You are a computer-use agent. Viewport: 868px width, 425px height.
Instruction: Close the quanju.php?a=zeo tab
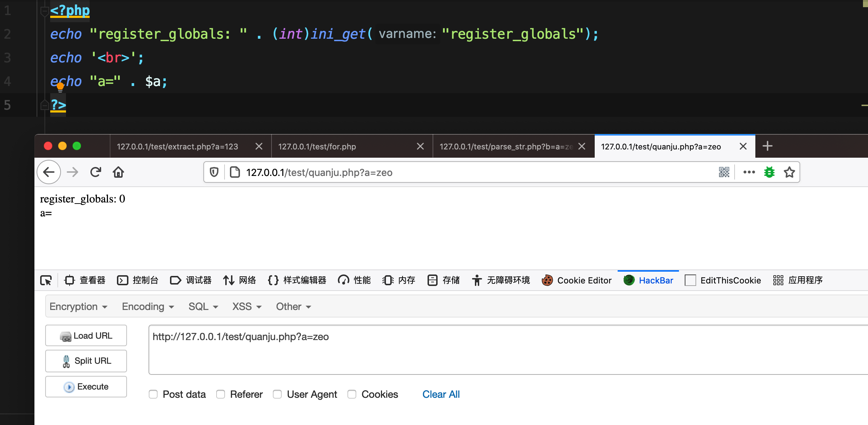click(x=743, y=146)
